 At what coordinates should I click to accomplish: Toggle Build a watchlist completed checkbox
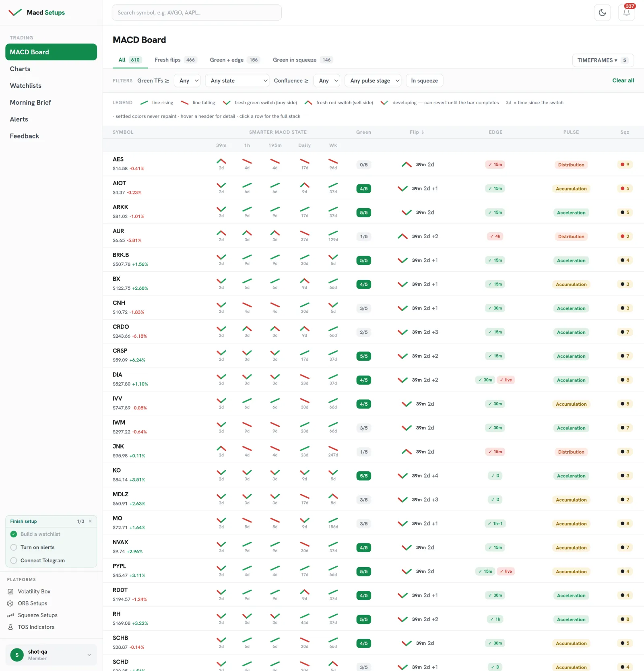[14, 534]
